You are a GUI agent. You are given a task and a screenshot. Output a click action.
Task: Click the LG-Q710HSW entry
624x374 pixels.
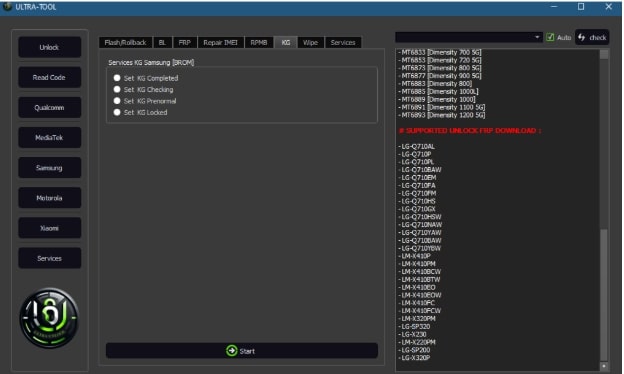pos(420,217)
